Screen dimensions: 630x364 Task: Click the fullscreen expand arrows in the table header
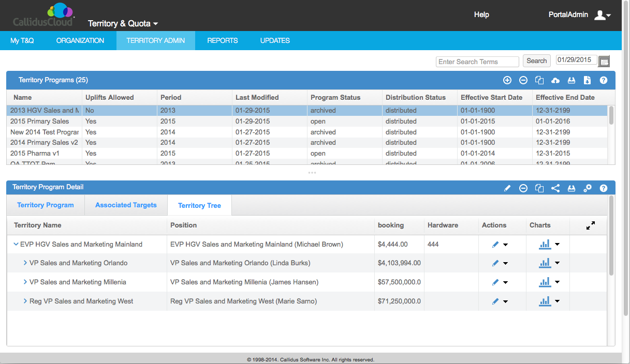pyautogui.click(x=590, y=225)
